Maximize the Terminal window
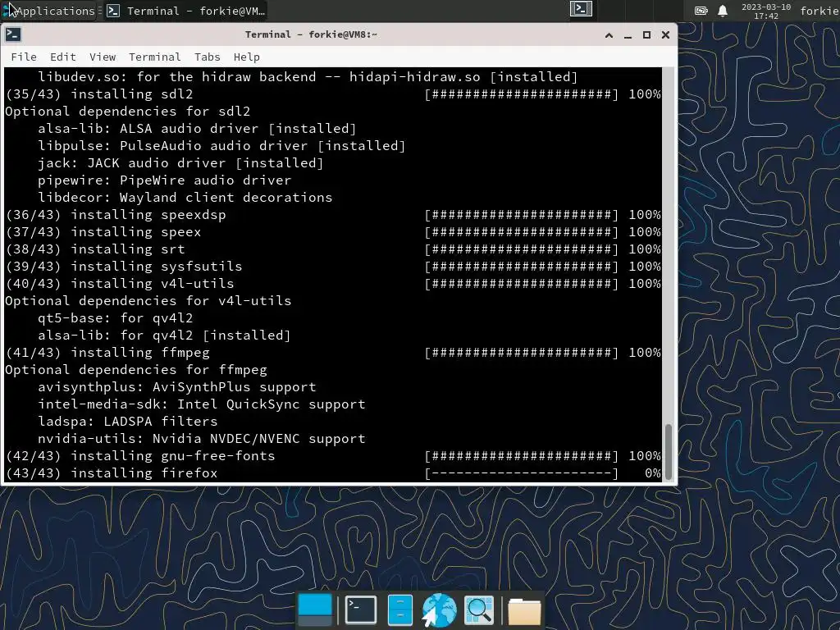Viewport: 840px width, 630px height. (x=646, y=34)
